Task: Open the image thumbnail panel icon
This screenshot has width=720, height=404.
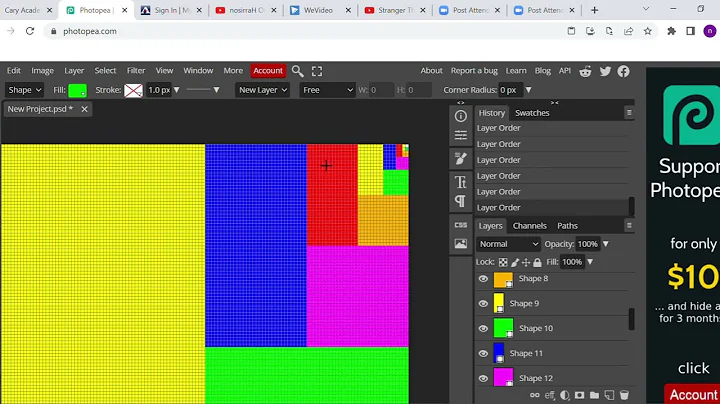Action: pyautogui.click(x=461, y=244)
